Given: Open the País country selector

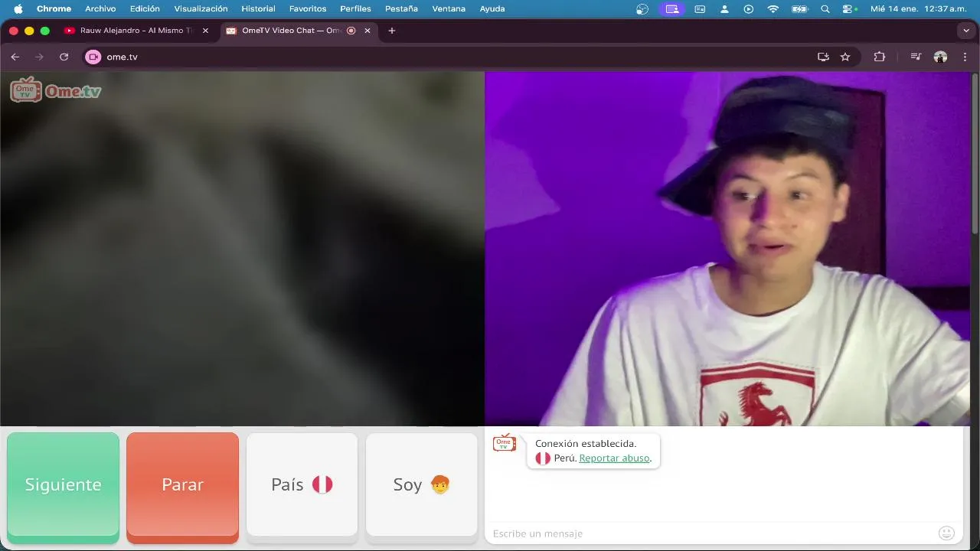Looking at the screenshot, I should 302,485.
